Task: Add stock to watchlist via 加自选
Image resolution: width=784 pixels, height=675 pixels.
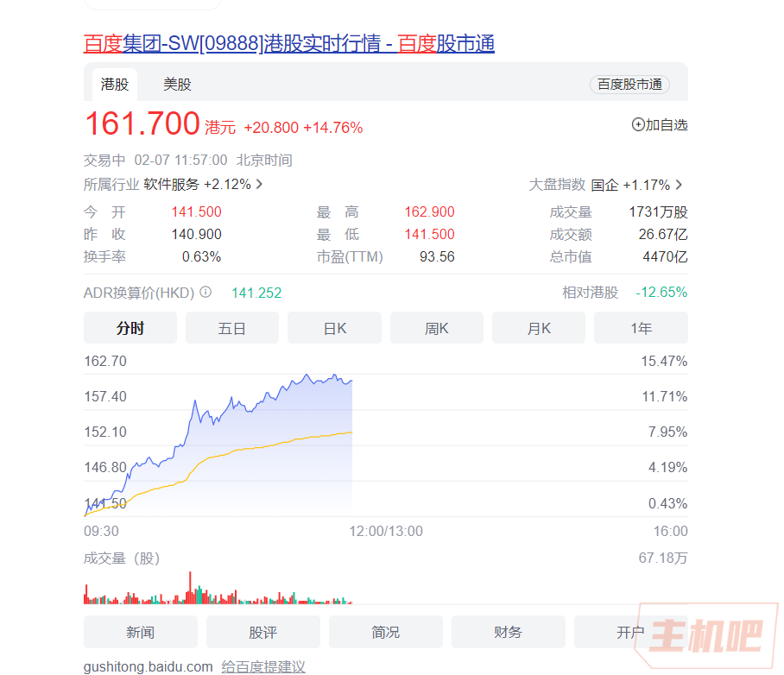Action: (660, 124)
